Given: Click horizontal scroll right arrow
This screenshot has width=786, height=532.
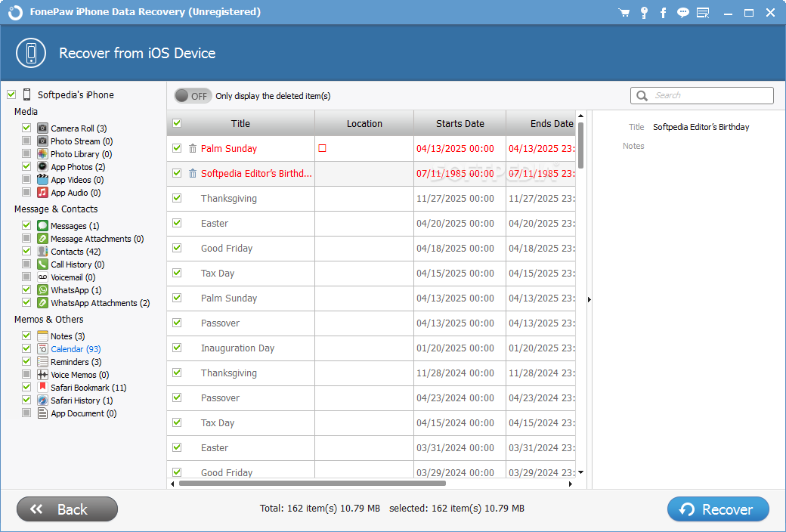Looking at the screenshot, I should 571,484.
